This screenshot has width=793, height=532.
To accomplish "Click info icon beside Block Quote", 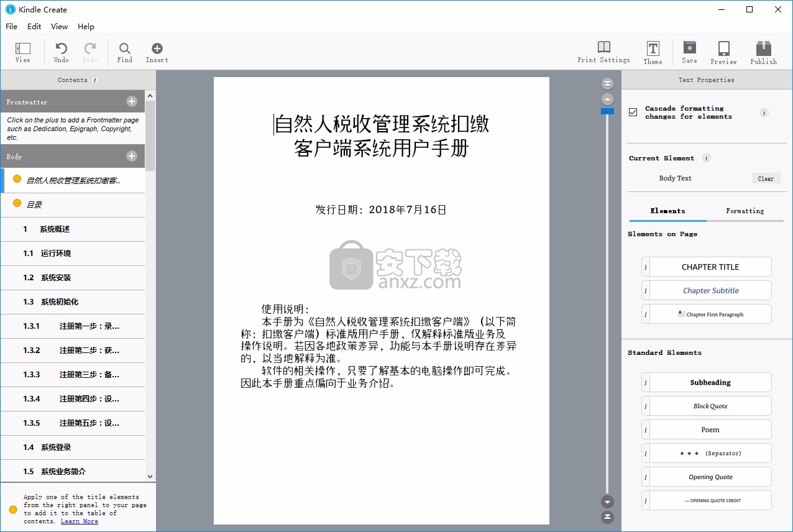I will [646, 406].
